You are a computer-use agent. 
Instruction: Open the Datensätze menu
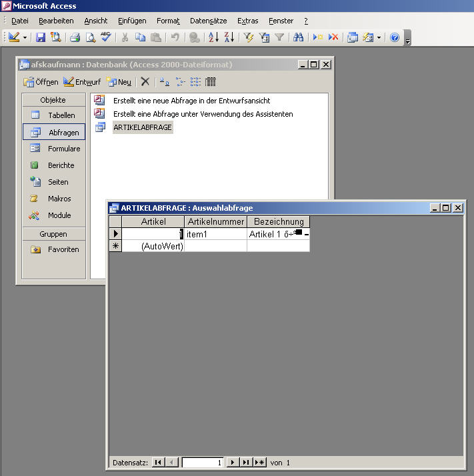(208, 21)
